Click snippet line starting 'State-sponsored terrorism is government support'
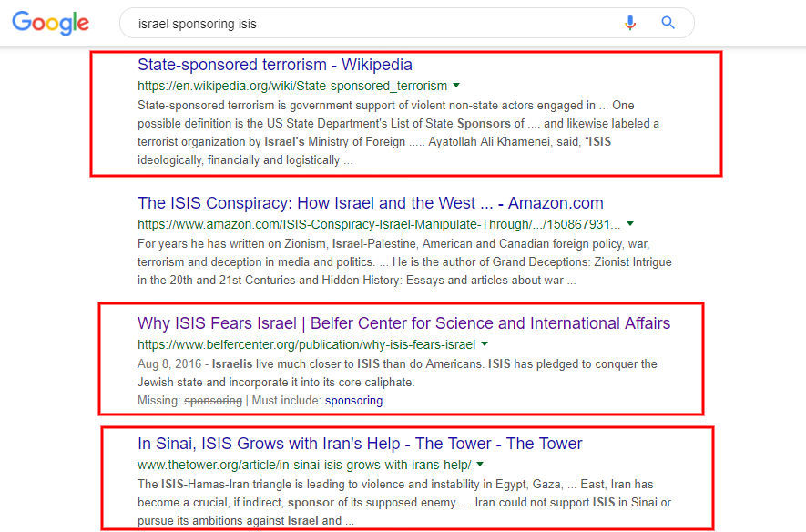 385,106
